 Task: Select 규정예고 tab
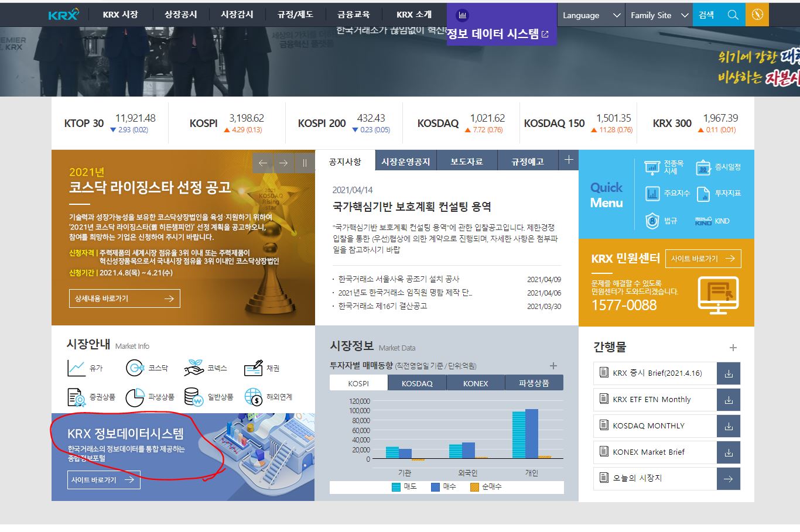point(528,161)
